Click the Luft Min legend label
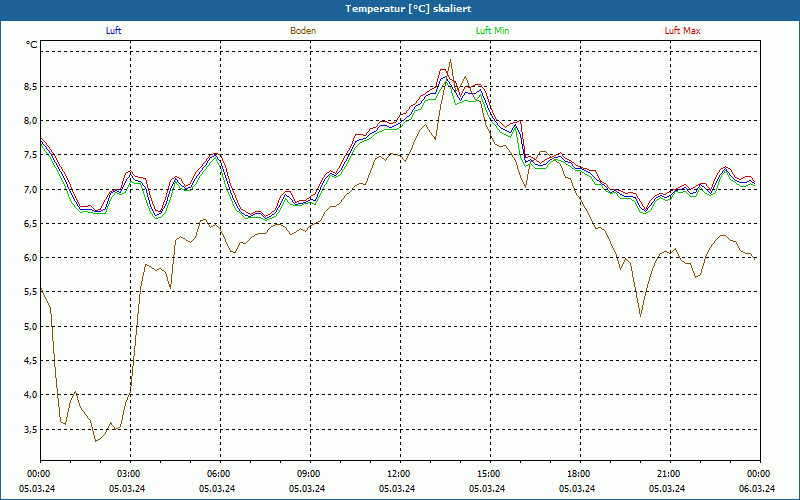 [492, 31]
